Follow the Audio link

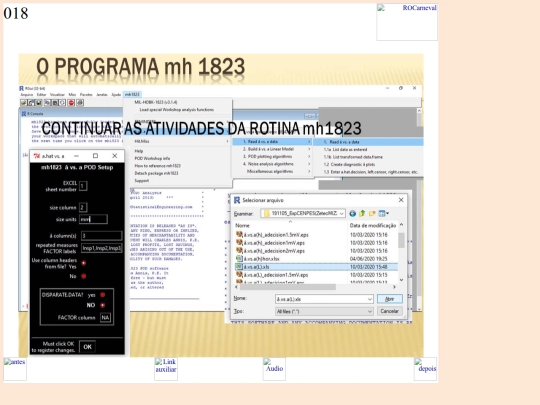click(274, 368)
